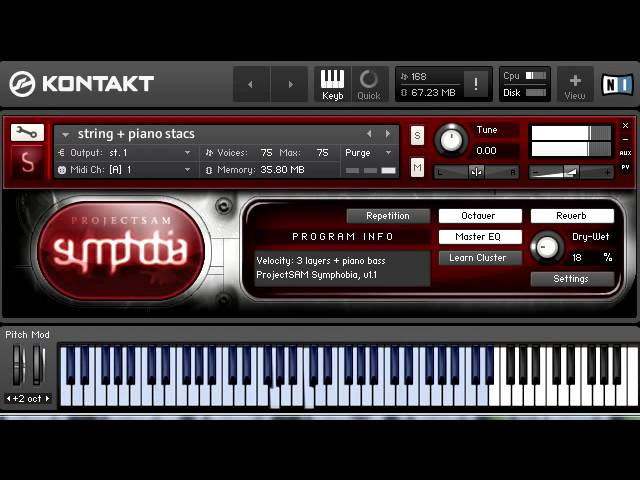The height and width of the screenshot is (480, 640).
Task: Open the Settings button
Action: pos(572,279)
